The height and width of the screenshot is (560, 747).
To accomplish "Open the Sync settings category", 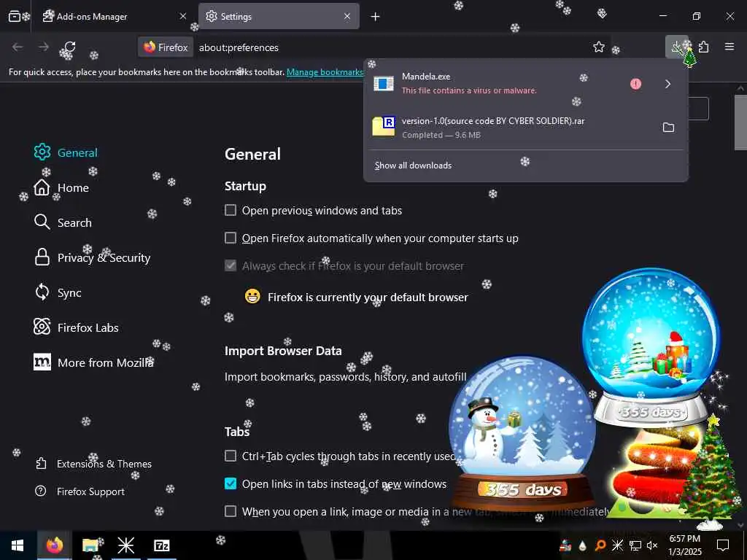I will (x=58, y=292).
